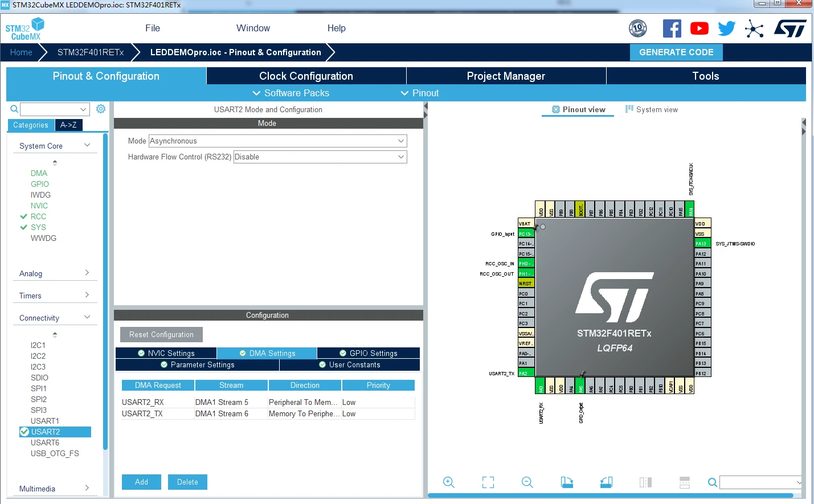Go to Home breadcrumb
Viewport: 814px width, 504px height.
(21, 52)
